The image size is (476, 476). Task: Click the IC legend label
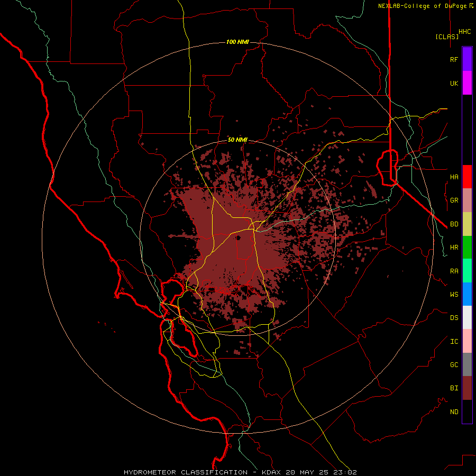454,342
